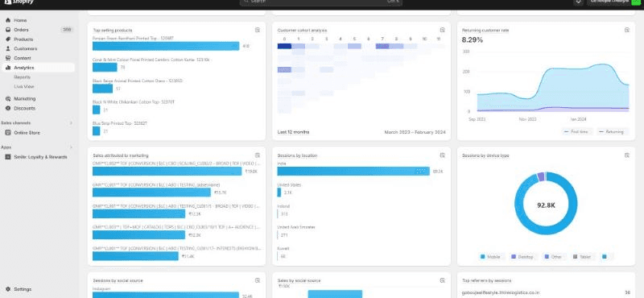Viewport: 644px width, 298px height.
Task: Click the March 2023 – February 2024 range
Action: tap(415, 132)
